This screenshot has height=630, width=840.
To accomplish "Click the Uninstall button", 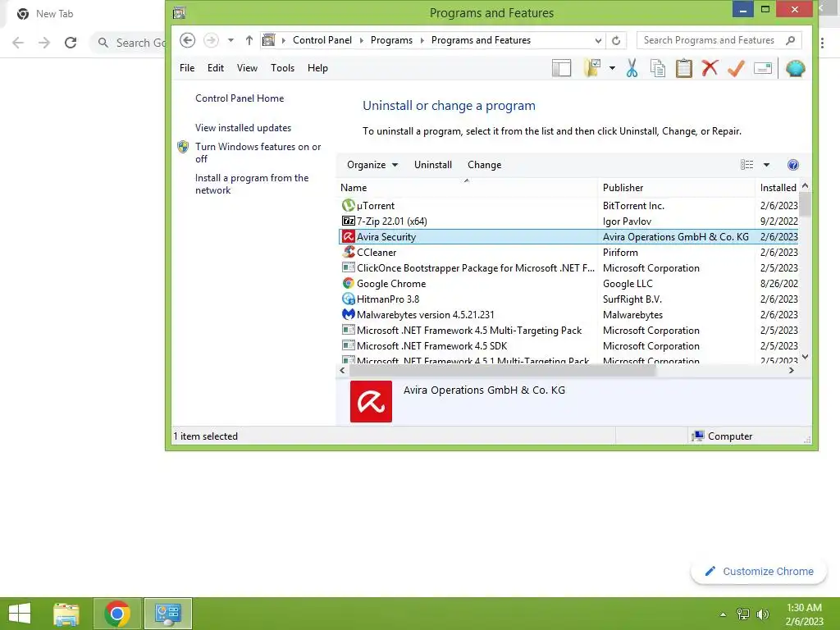I will (x=433, y=165).
